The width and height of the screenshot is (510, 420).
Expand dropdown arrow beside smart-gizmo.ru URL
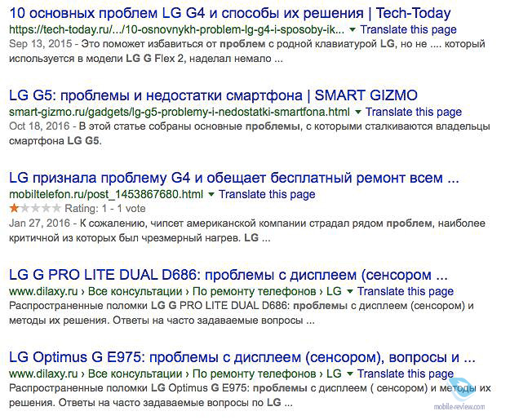[x=357, y=113]
